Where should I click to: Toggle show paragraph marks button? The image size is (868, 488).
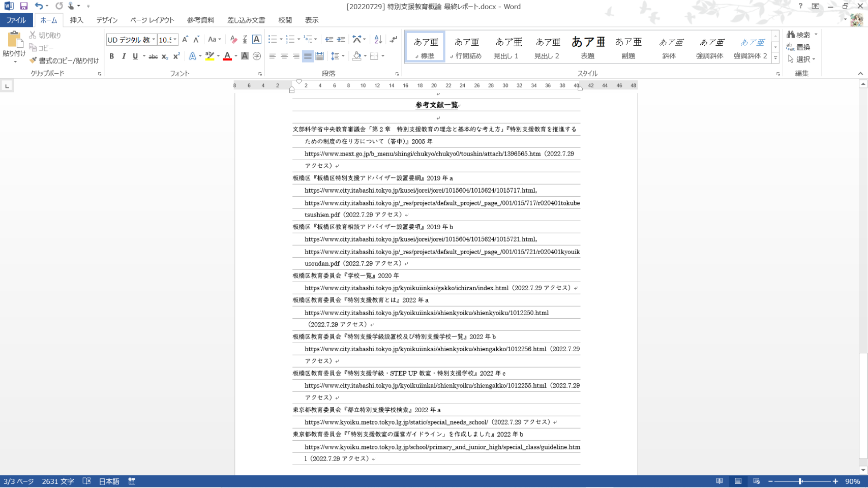pyautogui.click(x=393, y=40)
